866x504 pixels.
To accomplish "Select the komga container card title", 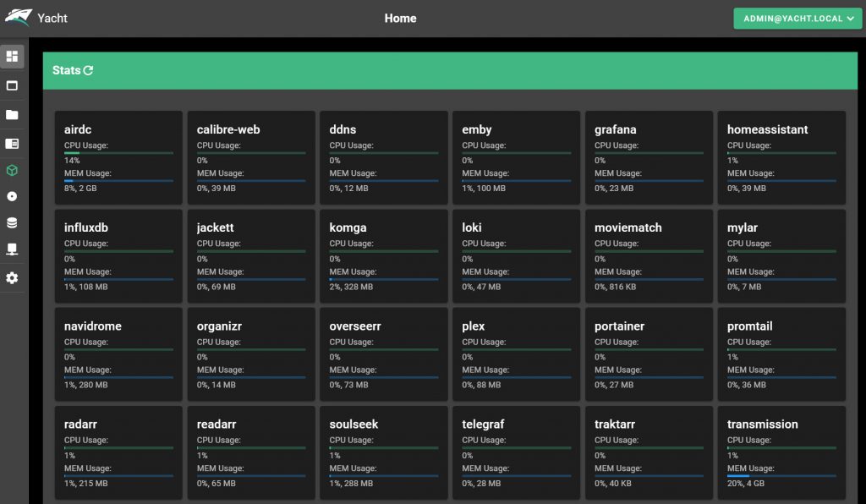I will (348, 227).
